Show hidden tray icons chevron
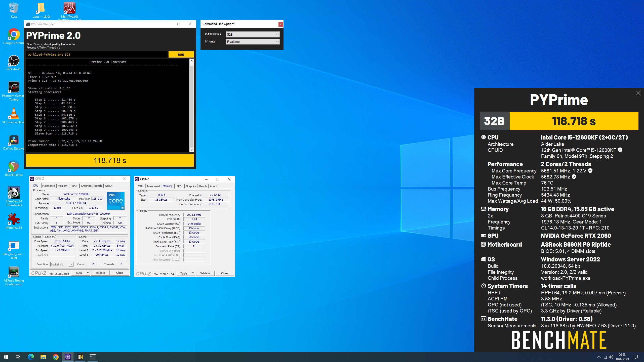The image size is (644, 362). [599, 357]
